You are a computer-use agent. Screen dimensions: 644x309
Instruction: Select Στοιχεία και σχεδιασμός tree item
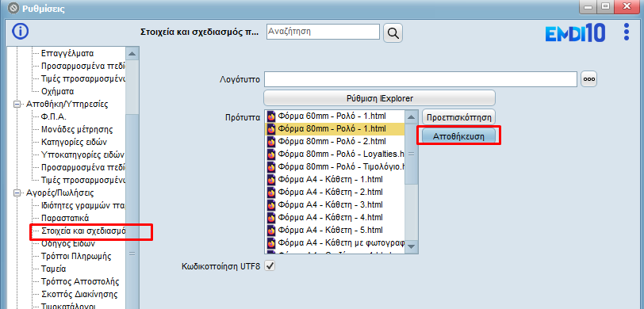click(x=83, y=231)
